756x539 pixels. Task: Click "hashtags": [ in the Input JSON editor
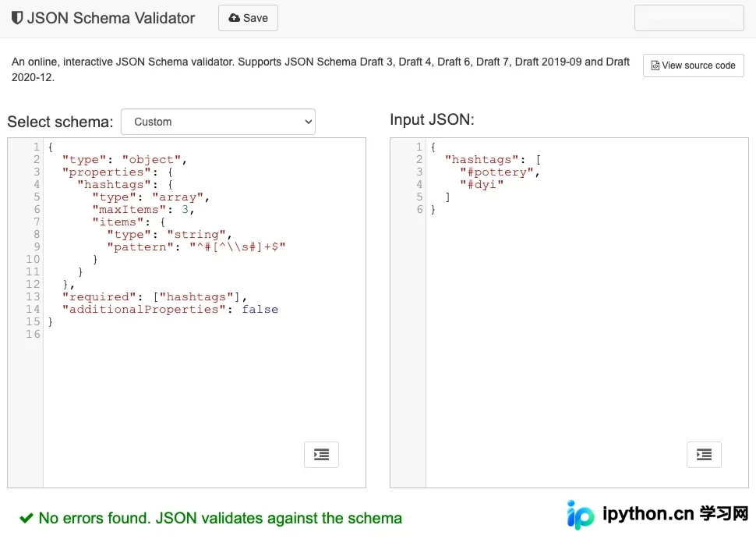point(493,160)
